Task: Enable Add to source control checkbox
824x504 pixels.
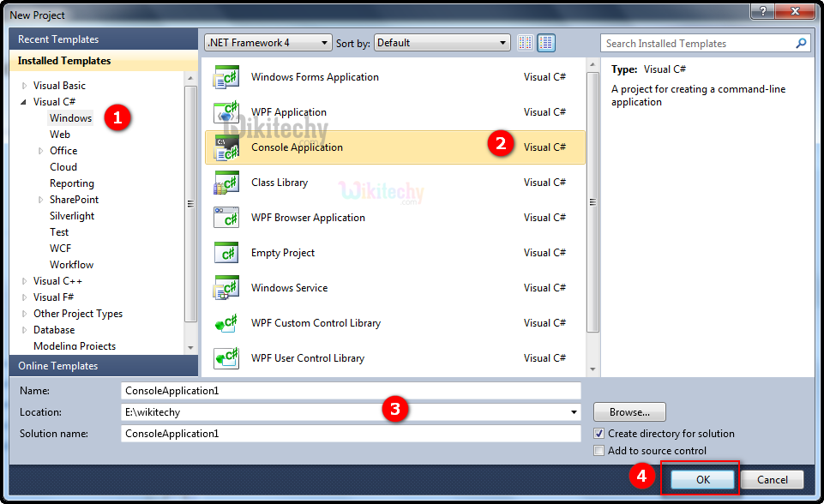Action: (599, 451)
